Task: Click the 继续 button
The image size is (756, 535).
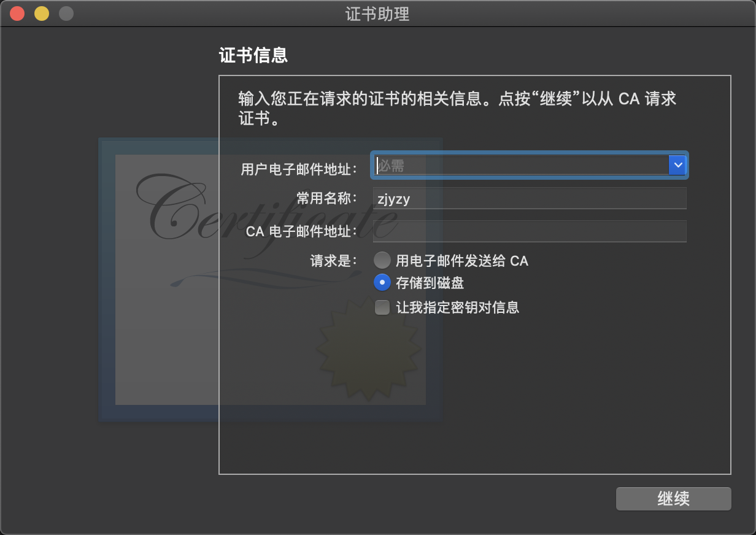Action: pyautogui.click(x=673, y=499)
